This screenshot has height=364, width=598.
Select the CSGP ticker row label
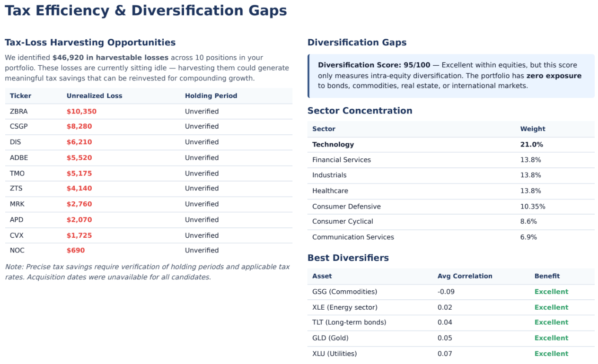tap(19, 127)
